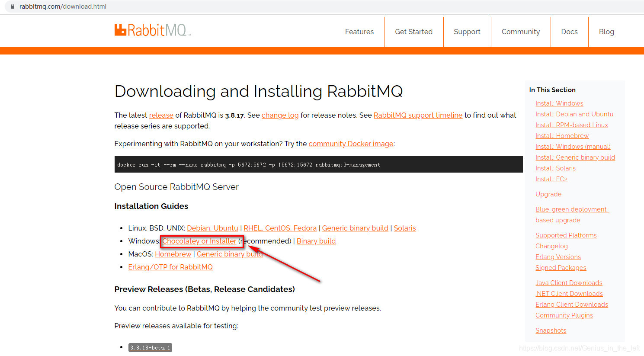Open sidebar Install: Windows link
644x356 pixels.
coord(559,103)
